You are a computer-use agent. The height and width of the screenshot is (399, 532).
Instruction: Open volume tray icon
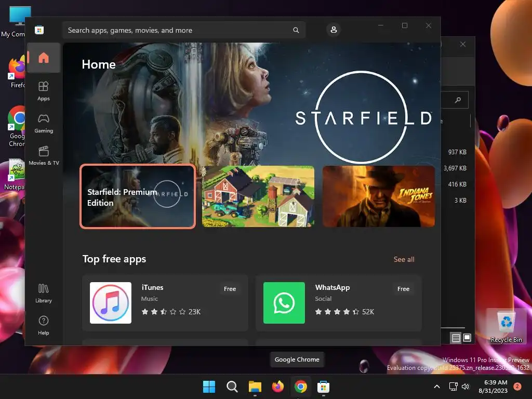click(x=465, y=387)
